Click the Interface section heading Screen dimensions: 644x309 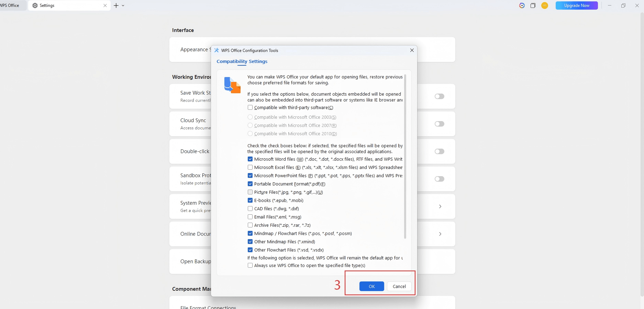tap(183, 30)
